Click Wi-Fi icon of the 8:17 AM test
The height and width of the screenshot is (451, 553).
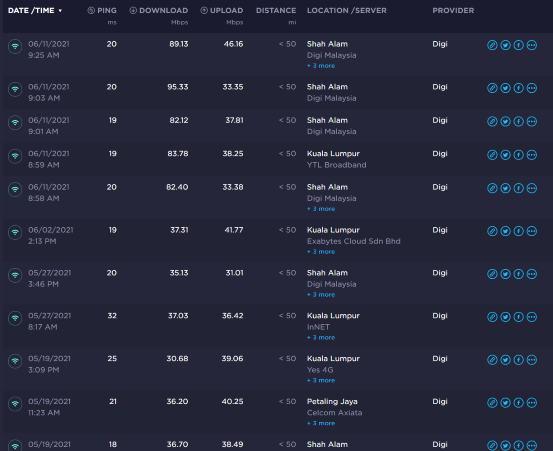[x=15, y=318]
